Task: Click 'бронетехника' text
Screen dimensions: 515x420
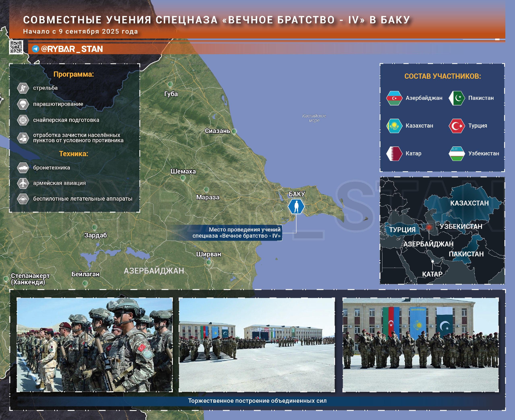Action: pyautogui.click(x=51, y=167)
